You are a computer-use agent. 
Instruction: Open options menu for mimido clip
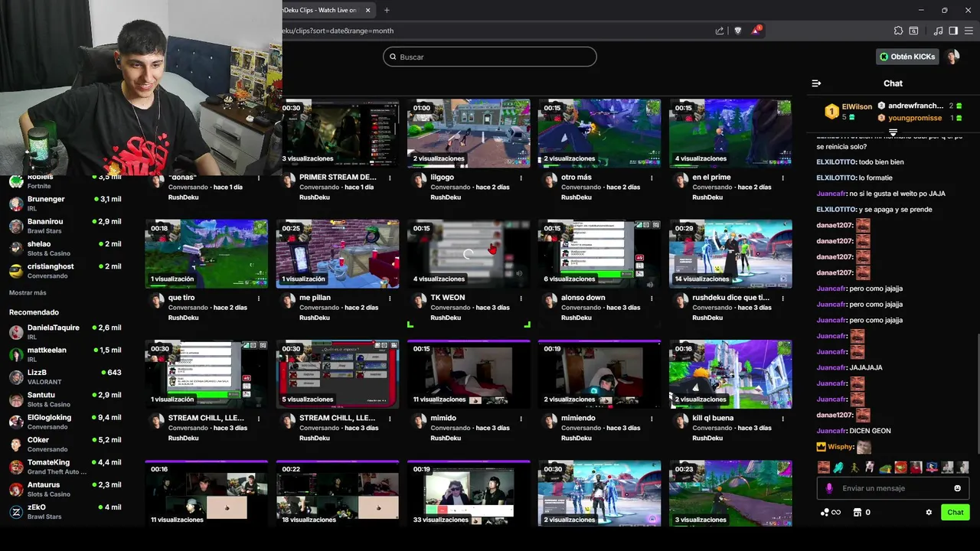pos(521,419)
